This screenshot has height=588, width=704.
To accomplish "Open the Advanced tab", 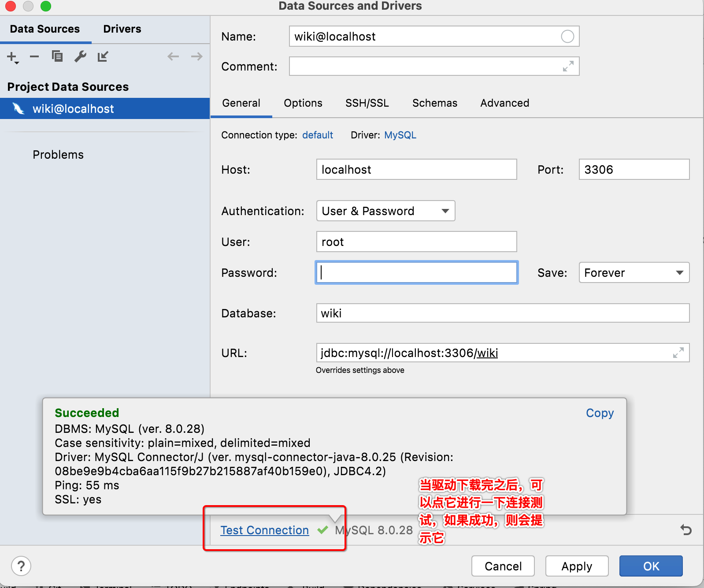I will [x=505, y=103].
